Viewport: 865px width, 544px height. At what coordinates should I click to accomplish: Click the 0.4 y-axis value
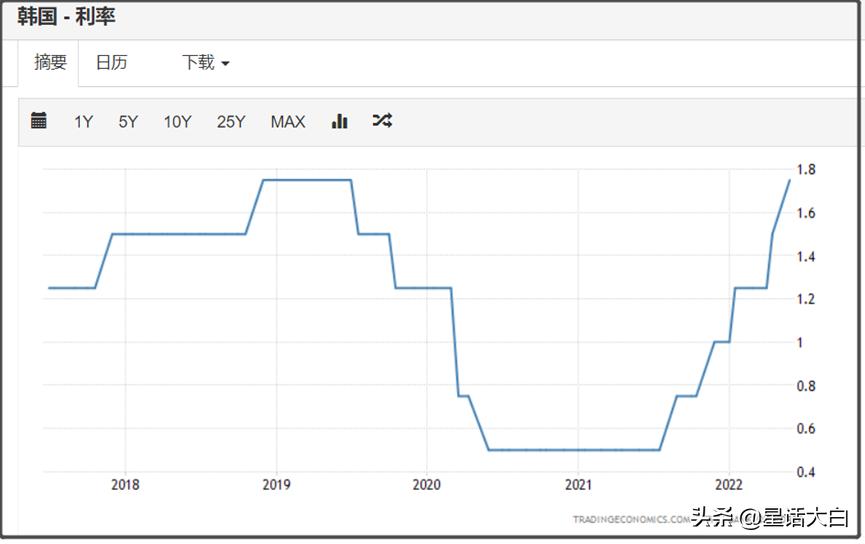coord(806,472)
